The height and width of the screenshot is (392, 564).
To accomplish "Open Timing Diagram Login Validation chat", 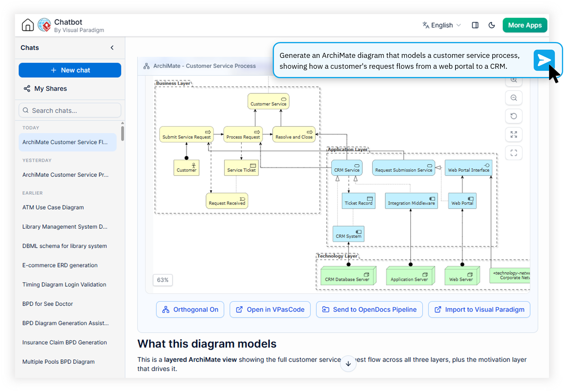I will [64, 284].
